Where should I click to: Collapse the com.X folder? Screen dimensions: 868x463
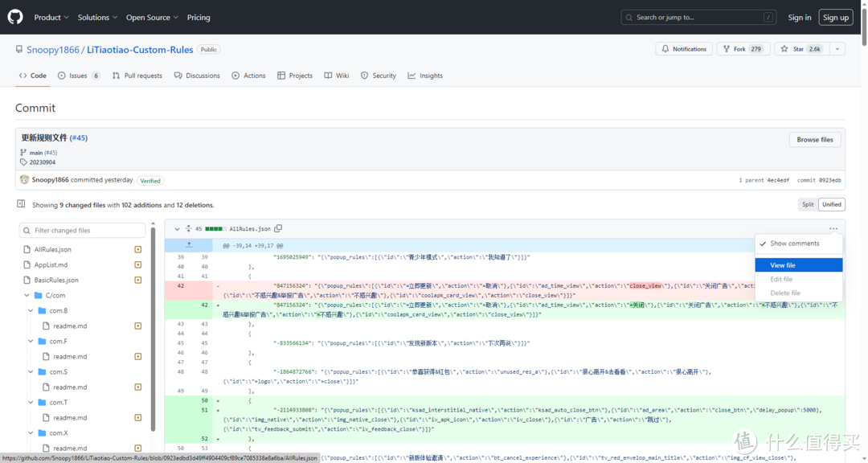click(x=31, y=433)
